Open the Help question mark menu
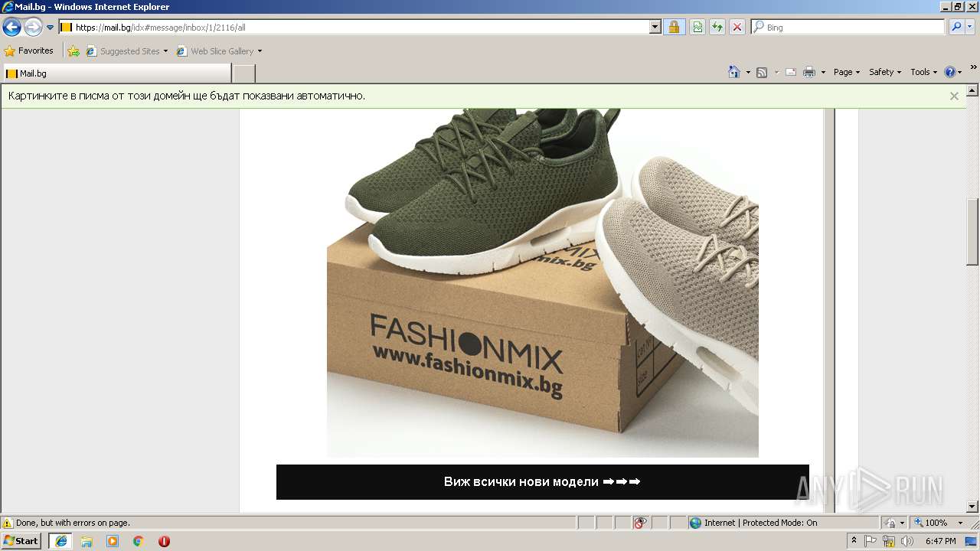 pos(953,72)
